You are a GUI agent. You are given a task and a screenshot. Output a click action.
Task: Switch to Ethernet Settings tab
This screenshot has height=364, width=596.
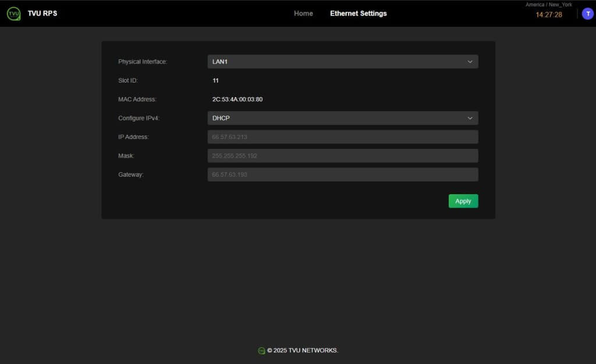[x=359, y=13]
